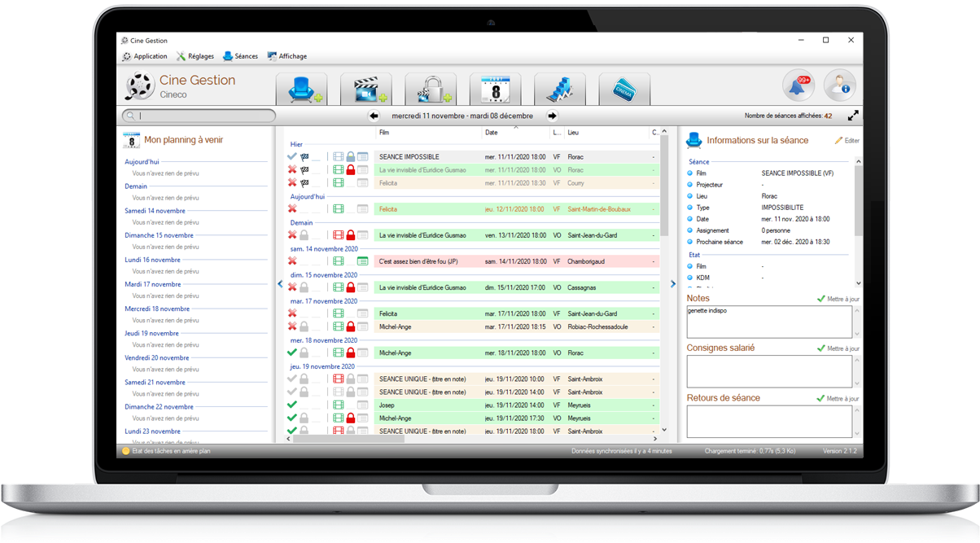Open the Réglages menu
This screenshot has height=543, width=980.
(x=195, y=56)
